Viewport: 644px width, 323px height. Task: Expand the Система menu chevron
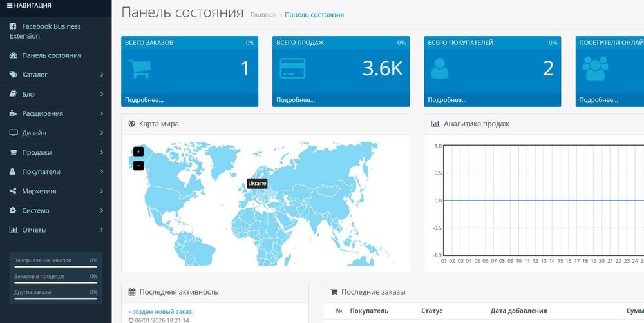tap(102, 210)
